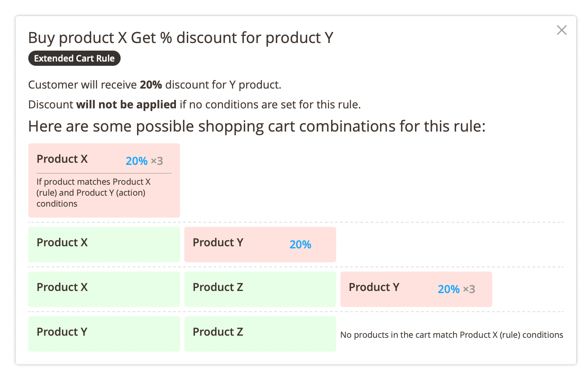Click the Extended Cart Rule badge
Image resolution: width=588 pixels, height=377 pixels.
click(74, 58)
